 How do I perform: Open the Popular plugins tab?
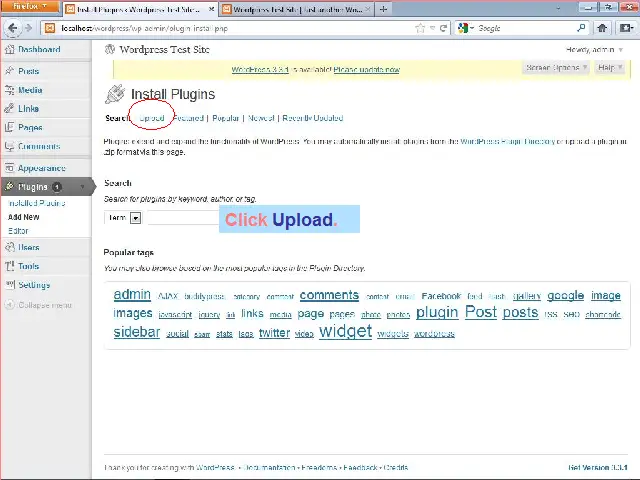point(225,118)
